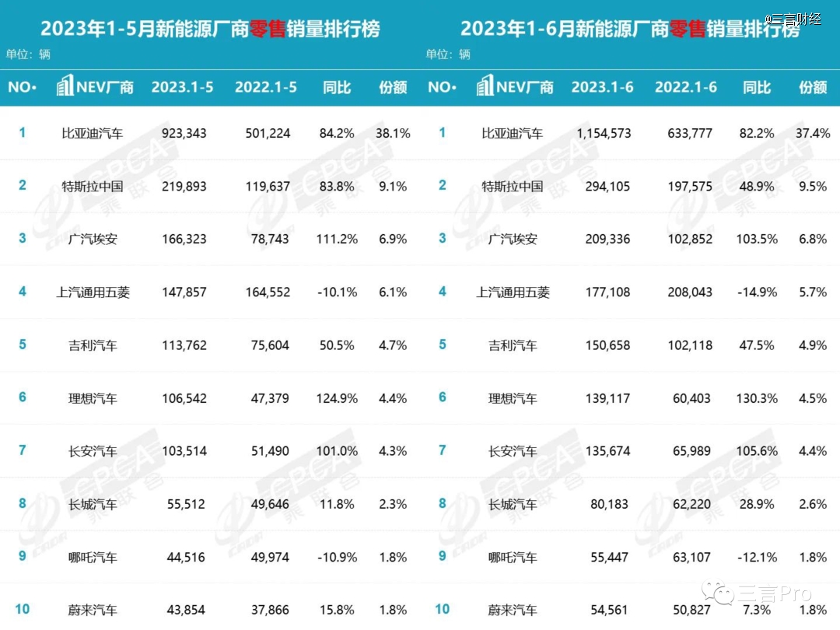The height and width of the screenshot is (630, 840).
Task: Click the 28.9% cell
Action: [757, 504]
